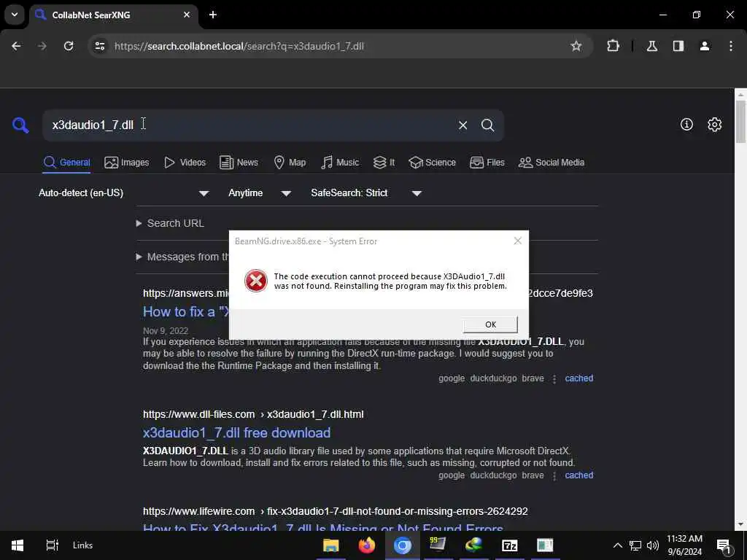Viewport: 747px width, 560px height.
Task: Click the address bar URL
Action: coord(239,46)
